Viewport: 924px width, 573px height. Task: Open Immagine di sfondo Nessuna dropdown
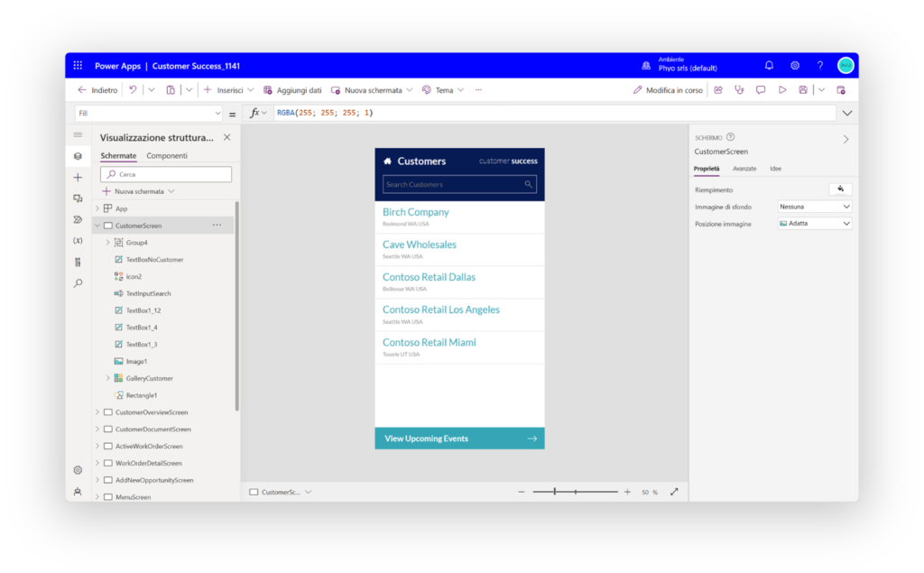[815, 207]
